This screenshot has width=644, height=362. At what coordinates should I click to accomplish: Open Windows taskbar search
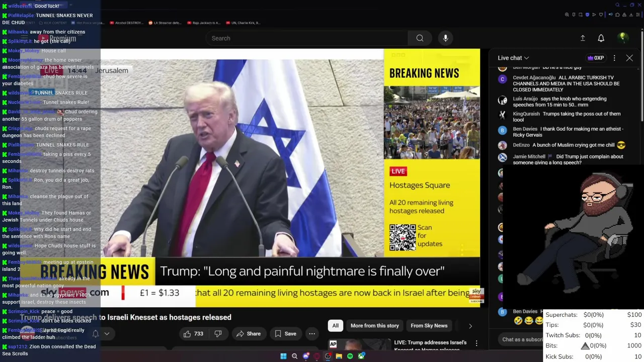pos(295,356)
